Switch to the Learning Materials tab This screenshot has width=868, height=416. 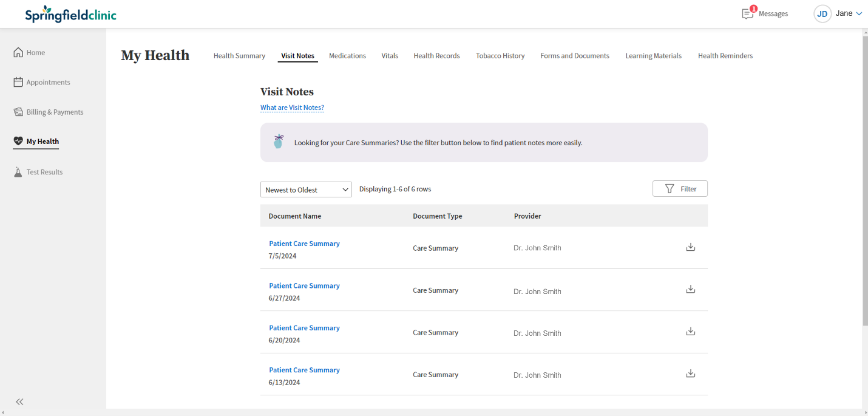(x=653, y=56)
